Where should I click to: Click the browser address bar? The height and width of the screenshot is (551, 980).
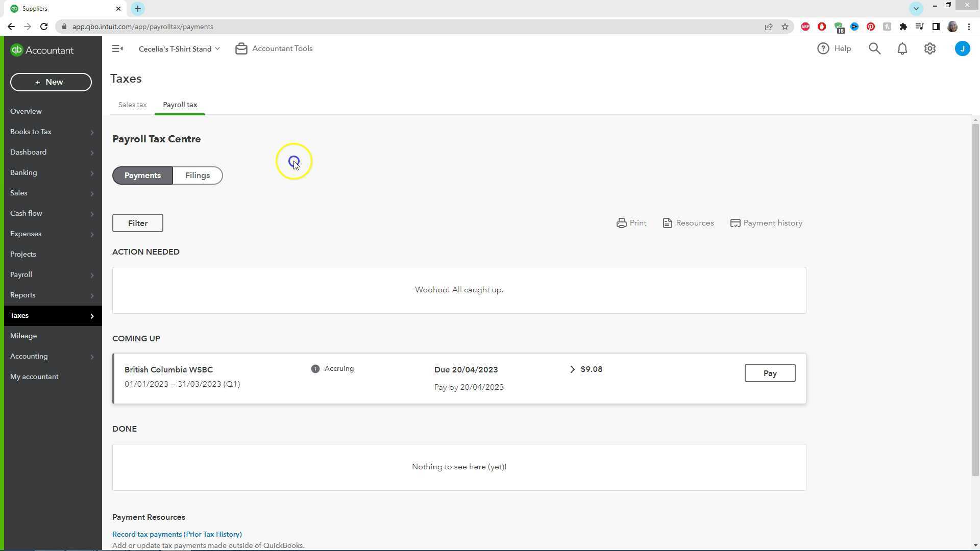408,27
